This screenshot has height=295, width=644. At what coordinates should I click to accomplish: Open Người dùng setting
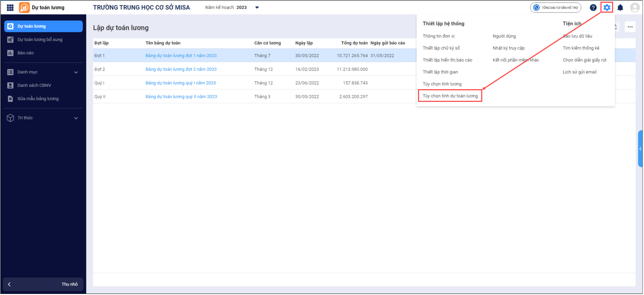tap(504, 36)
